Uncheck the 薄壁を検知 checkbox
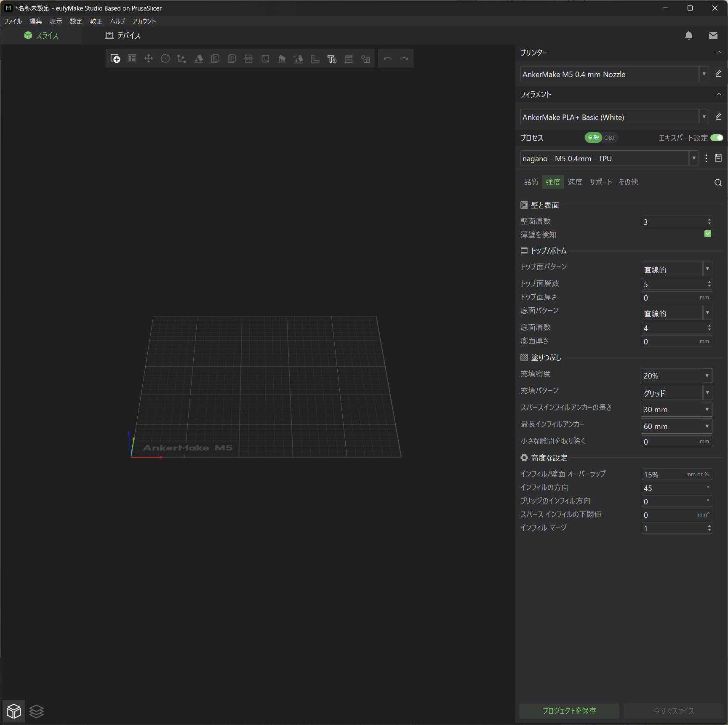This screenshot has width=728, height=725. (x=707, y=234)
